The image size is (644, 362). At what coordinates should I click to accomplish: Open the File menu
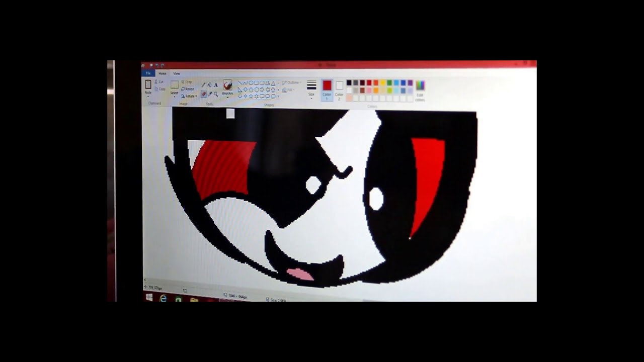148,73
